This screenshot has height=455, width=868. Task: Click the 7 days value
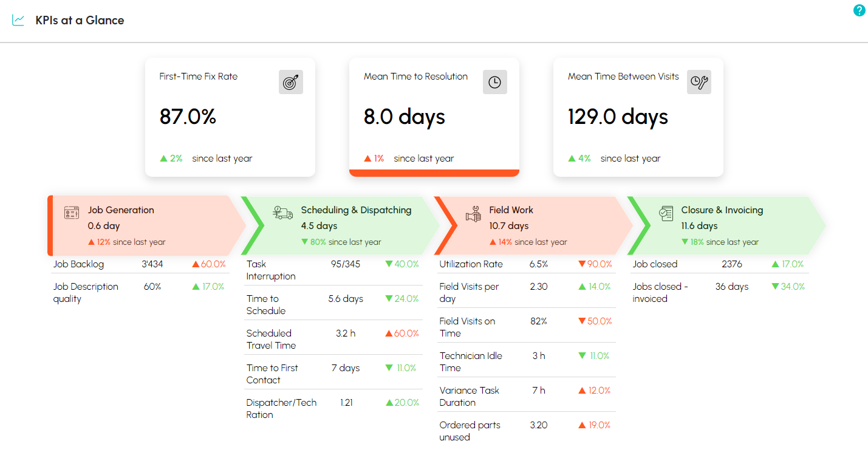tap(346, 368)
